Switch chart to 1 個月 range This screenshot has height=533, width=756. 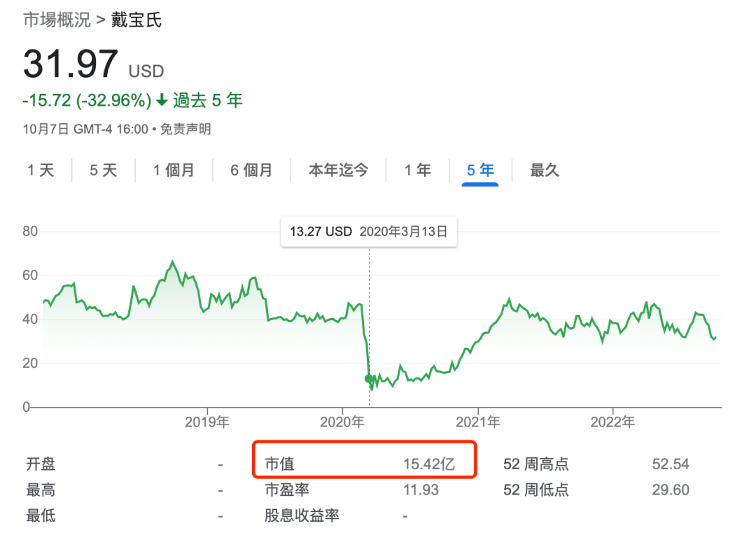174,170
